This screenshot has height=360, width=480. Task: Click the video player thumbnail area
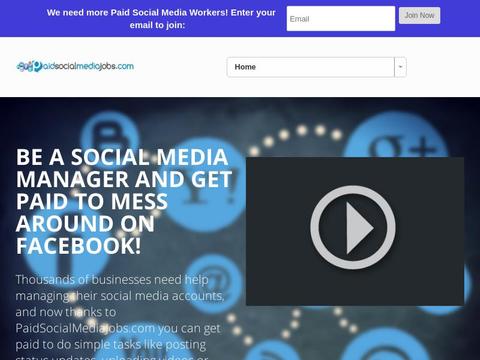point(355,231)
